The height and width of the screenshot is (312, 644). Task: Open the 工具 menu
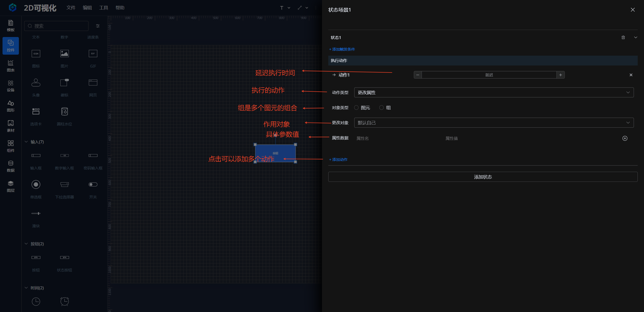(103, 8)
